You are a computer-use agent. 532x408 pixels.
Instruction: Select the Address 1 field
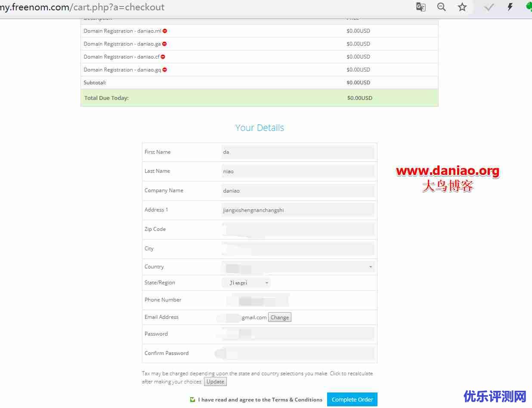[297, 210]
